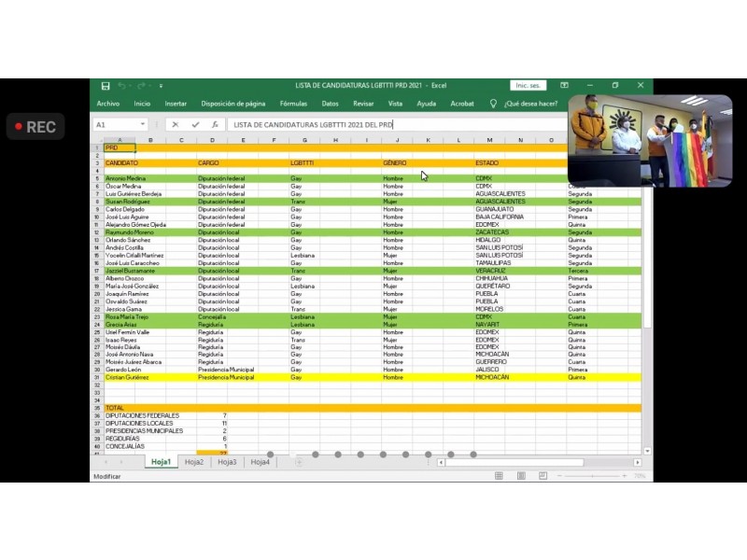Select column M header
This screenshot has width=747, height=560.
489,140
